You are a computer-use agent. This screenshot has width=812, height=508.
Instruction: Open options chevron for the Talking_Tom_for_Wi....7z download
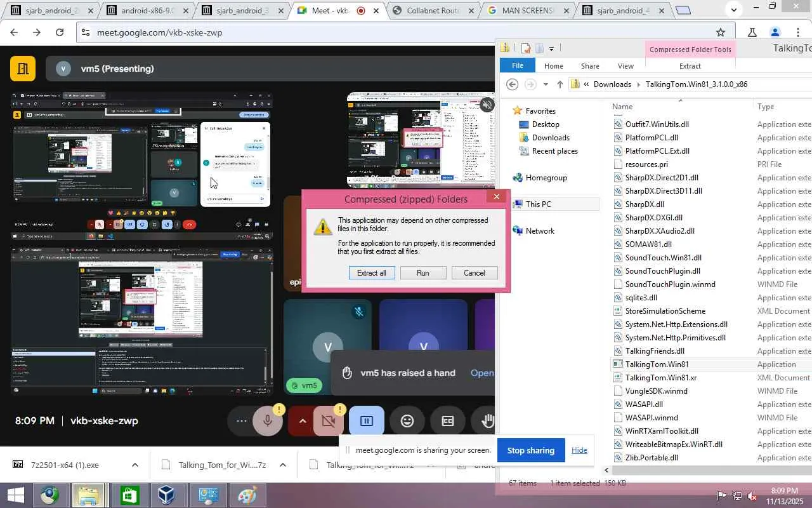click(x=283, y=465)
